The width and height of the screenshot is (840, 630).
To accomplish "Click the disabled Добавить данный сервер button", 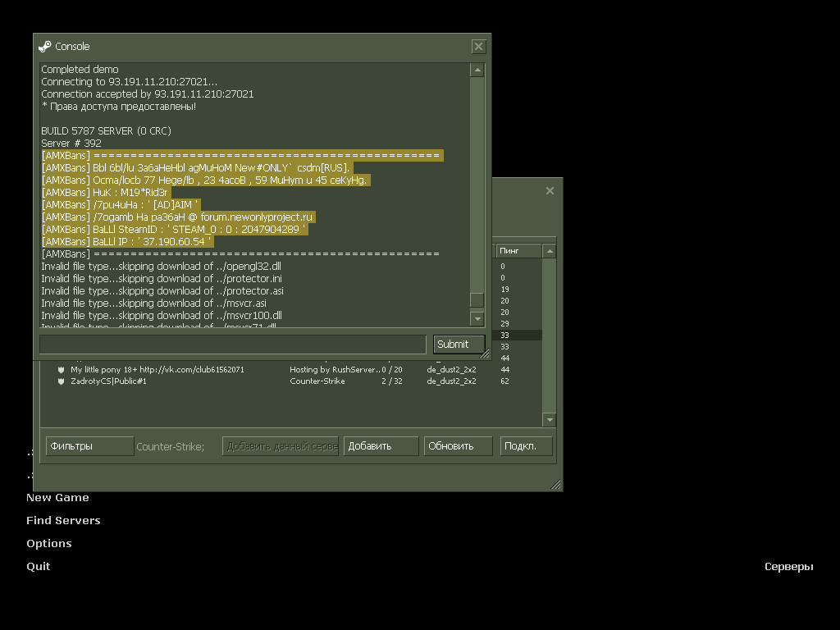I will coord(281,446).
